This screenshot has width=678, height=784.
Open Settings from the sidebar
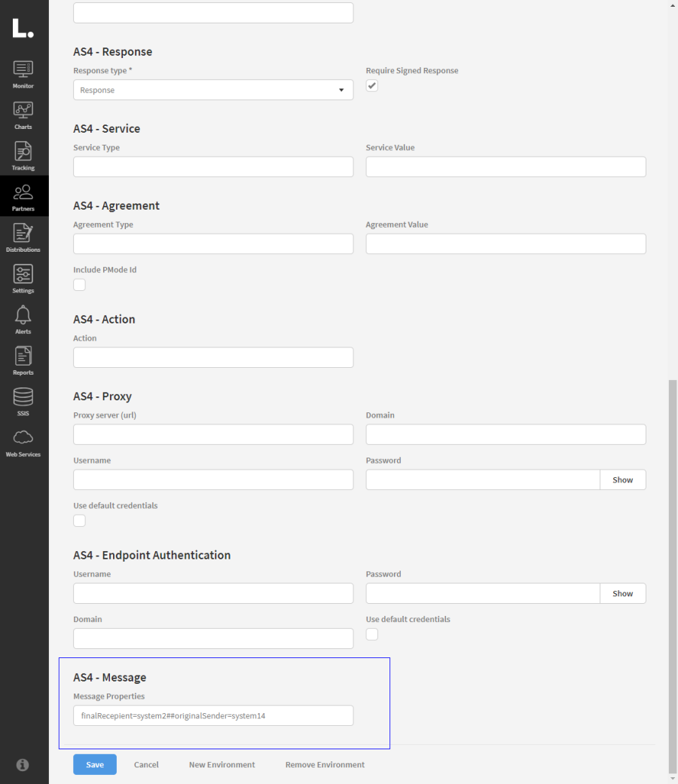click(23, 277)
